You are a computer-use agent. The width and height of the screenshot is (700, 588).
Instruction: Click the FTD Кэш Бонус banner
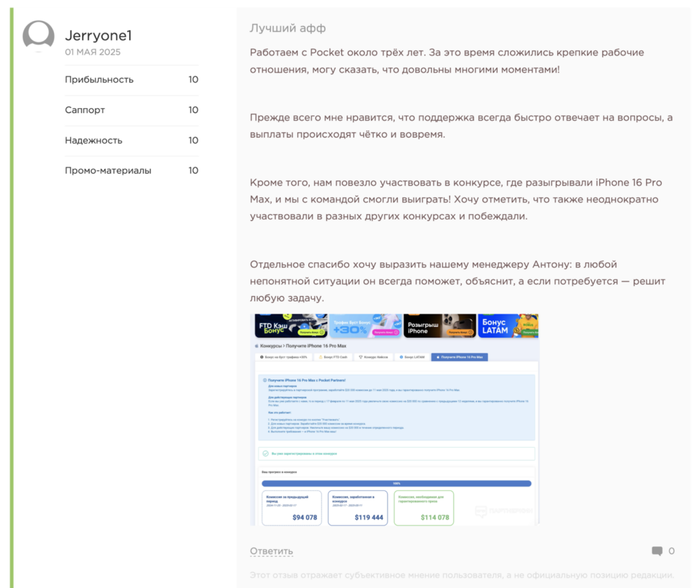tap(291, 326)
